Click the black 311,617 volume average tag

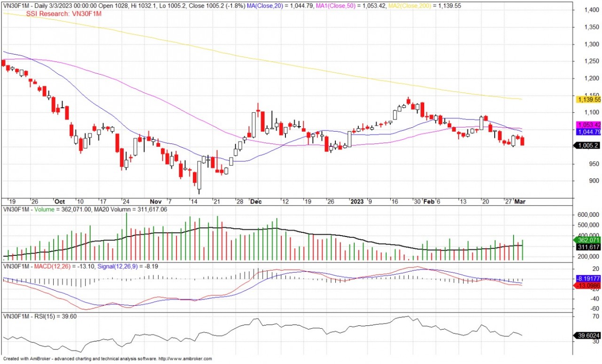(588, 247)
